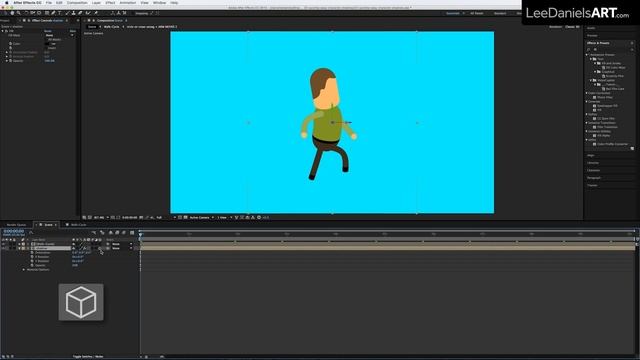Collapse the Shadow layer twirl

19,248
